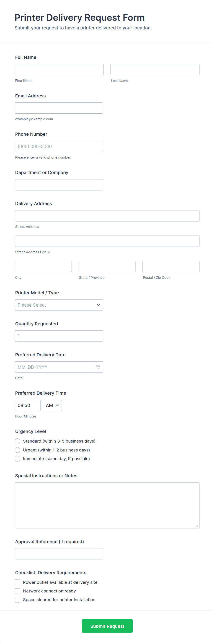Select Immediate same day urgency option
The image size is (212, 644).
pos(18,459)
